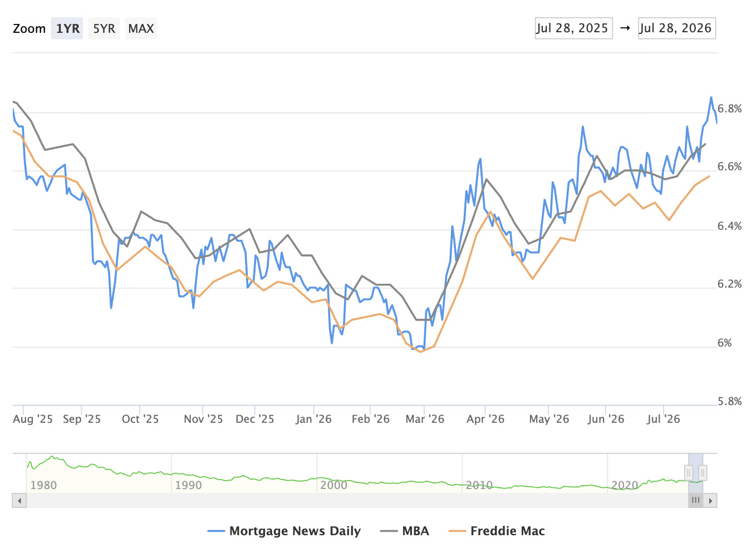The height and width of the screenshot is (553, 756).
Task: Grab the navigator scrollbar thumb
Action: point(696,501)
